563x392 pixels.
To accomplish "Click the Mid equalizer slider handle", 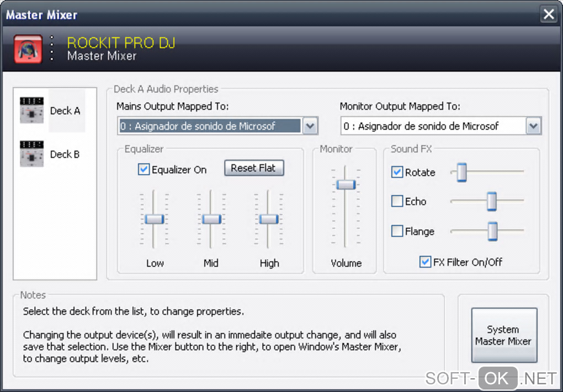I will (x=211, y=219).
